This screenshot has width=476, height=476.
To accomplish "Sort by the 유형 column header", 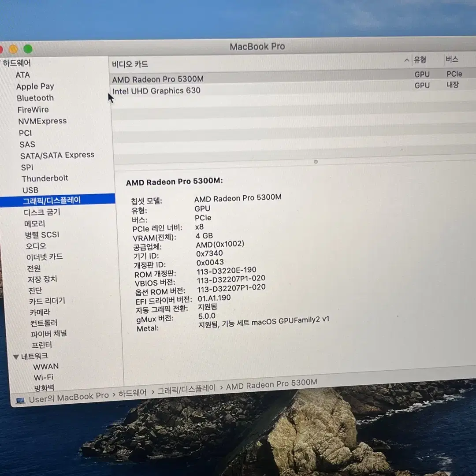I will (420, 60).
